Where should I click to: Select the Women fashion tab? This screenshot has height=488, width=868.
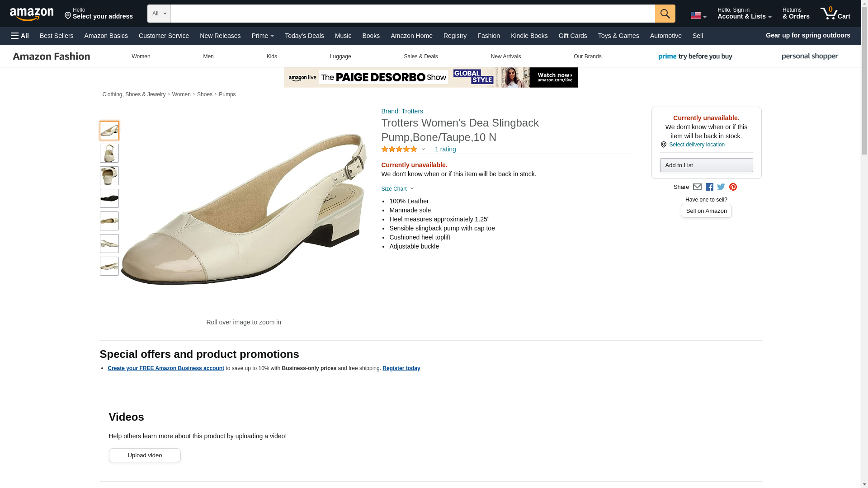141,56
